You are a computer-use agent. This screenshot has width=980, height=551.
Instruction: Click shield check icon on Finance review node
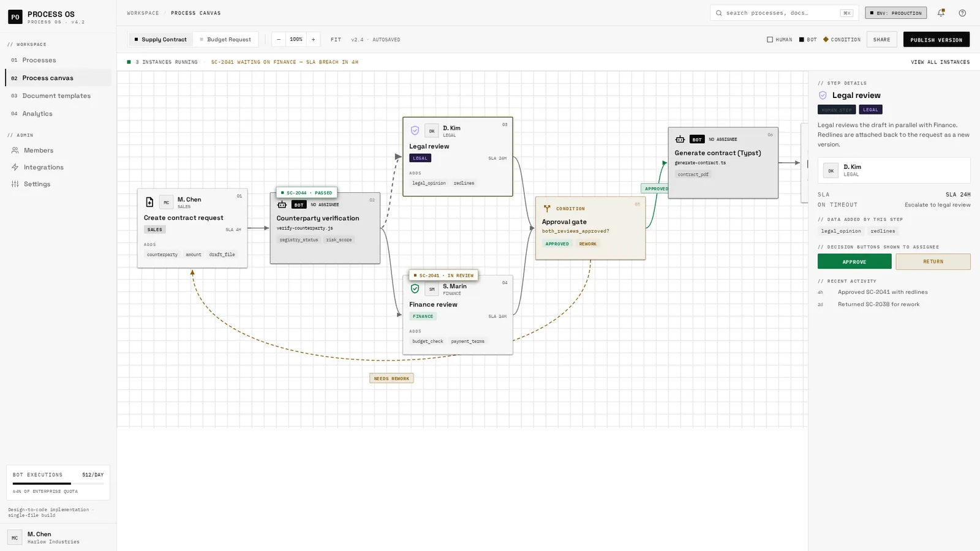pyautogui.click(x=415, y=289)
